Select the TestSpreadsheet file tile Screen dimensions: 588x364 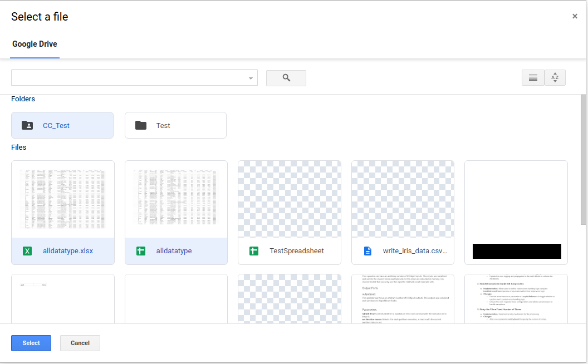point(289,213)
